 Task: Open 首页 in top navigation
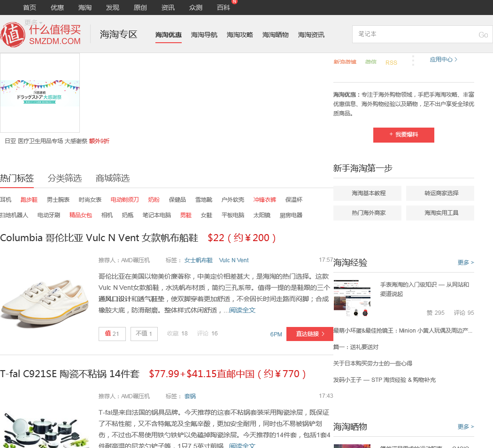tap(30, 7)
